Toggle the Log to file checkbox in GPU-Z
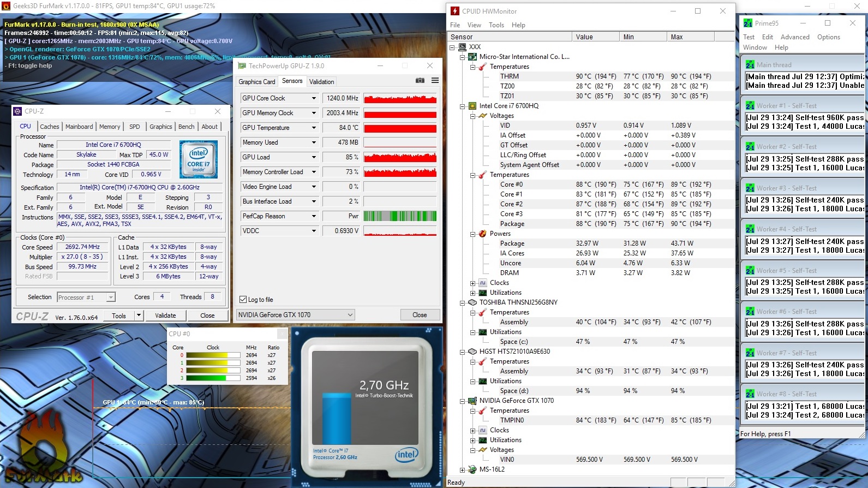This screenshot has width=868, height=488. coord(243,300)
